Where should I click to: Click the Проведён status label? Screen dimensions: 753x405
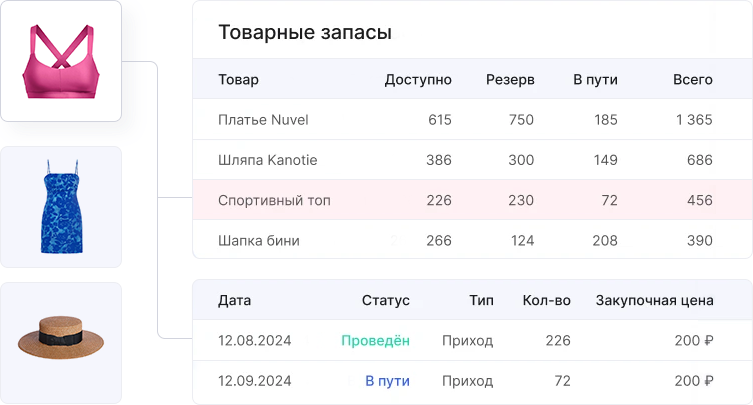click(375, 341)
